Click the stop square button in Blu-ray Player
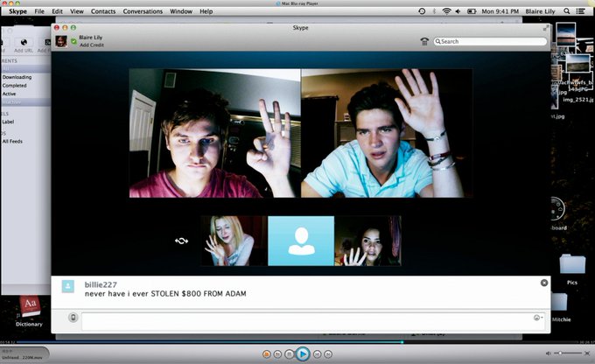The image size is (595, 364). click(x=289, y=354)
